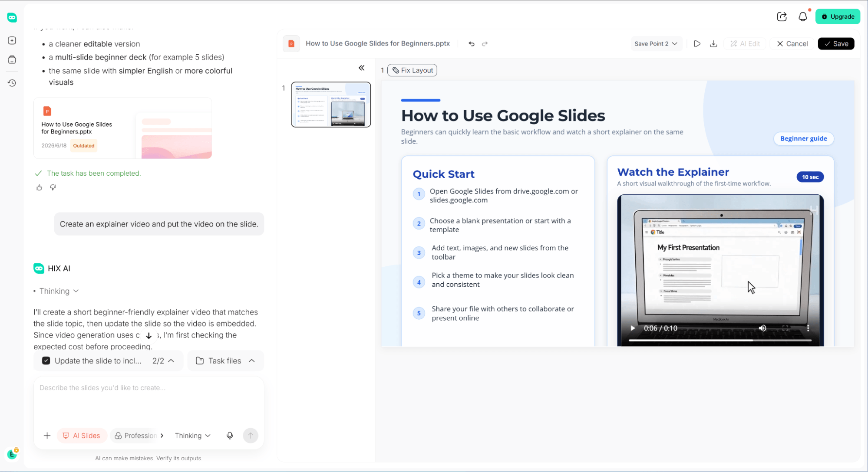The width and height of the screenshot is (868, 472).
Task: Mute the explainer video volume
Action: point(762,328)
